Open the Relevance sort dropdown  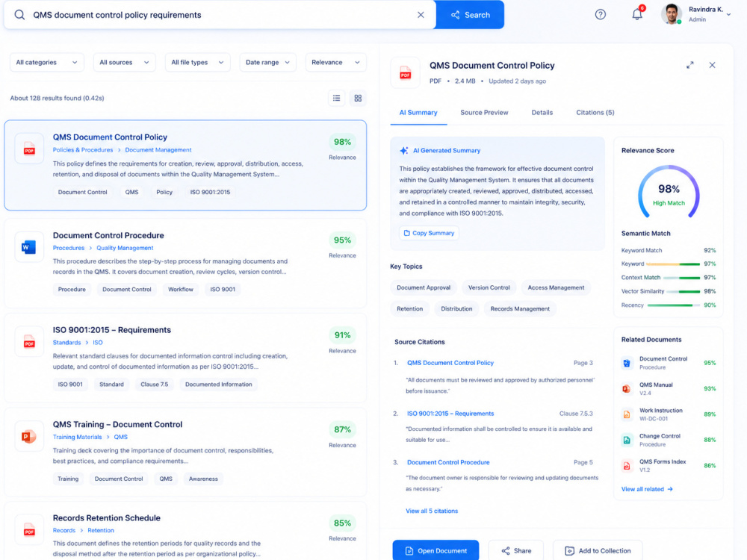[x=336, y=63]
